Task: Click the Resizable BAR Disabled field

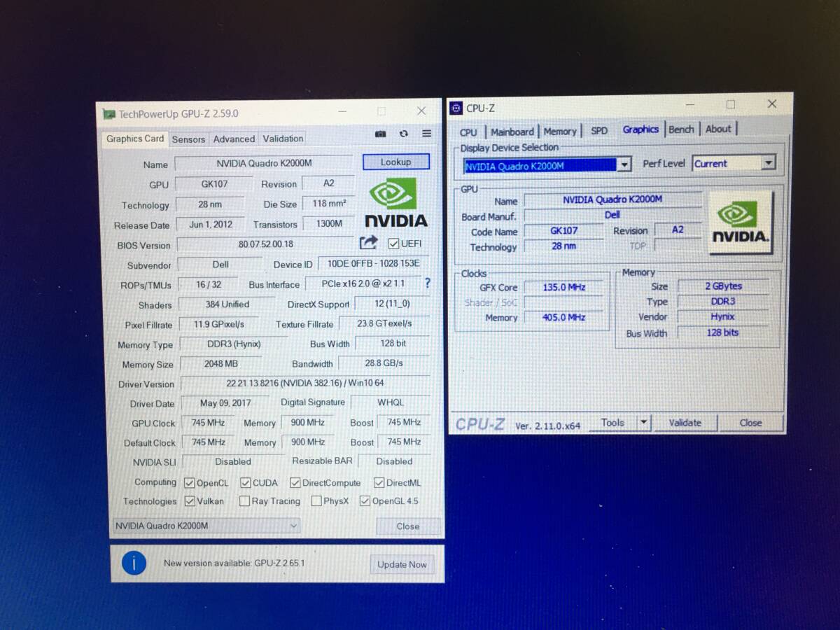Action: click(394, 461)
